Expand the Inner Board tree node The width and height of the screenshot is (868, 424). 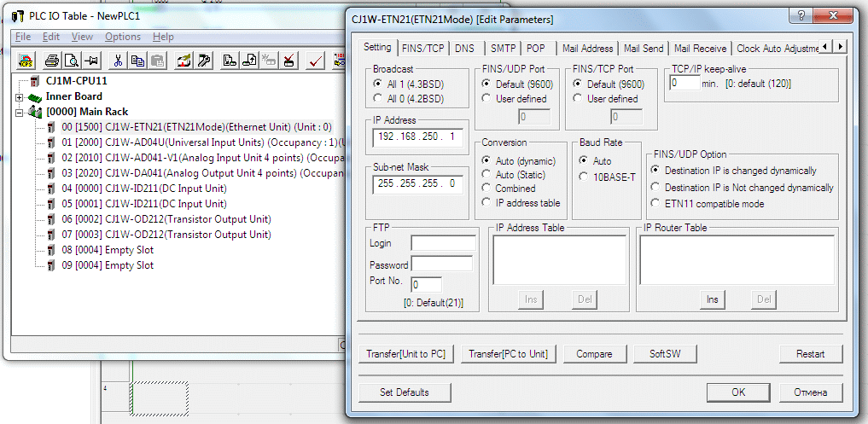(20, 97)
